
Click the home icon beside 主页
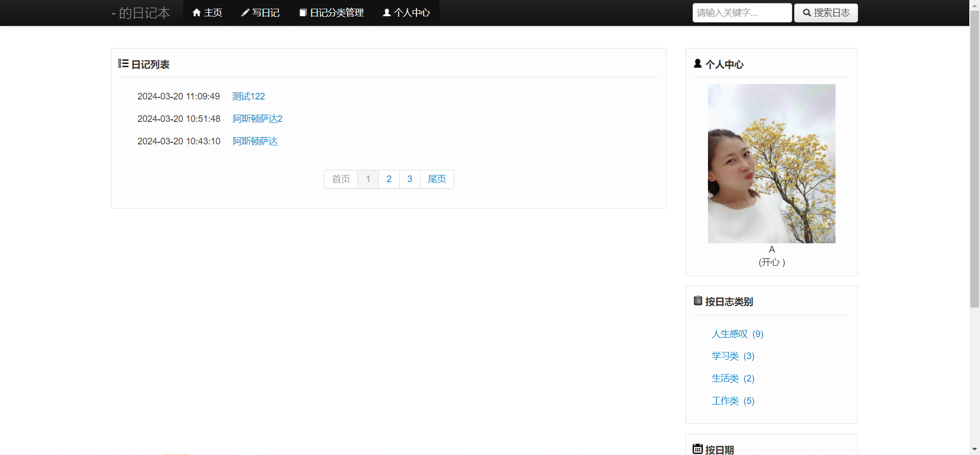point(197,13)
